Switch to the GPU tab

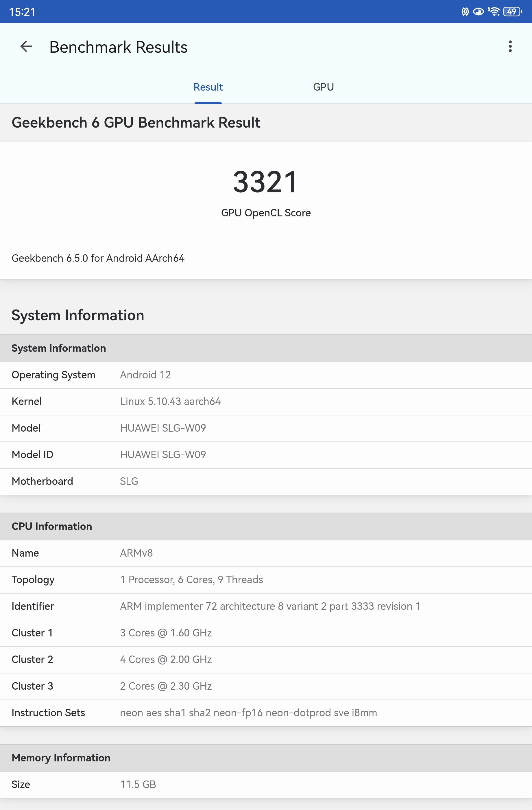pos(323,87)
